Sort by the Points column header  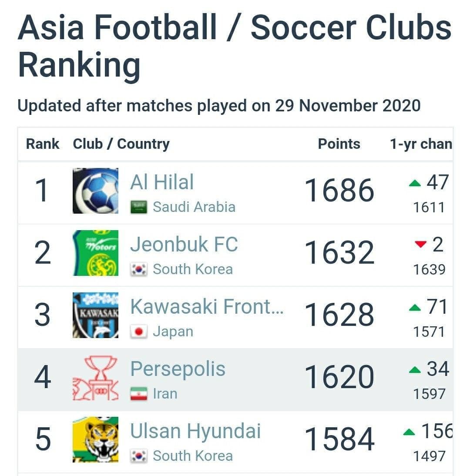coord(339,144)
